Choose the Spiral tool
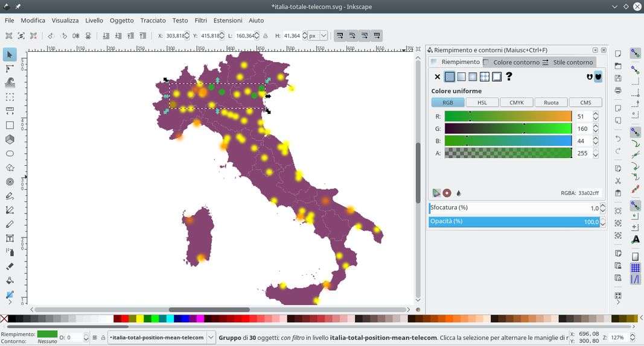The height and width of the screenshot is (346, 644). pos(10,181)
